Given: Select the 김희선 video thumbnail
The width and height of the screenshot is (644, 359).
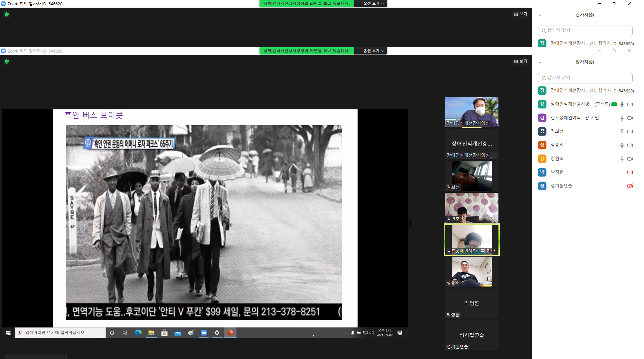Looking at the screenshot, I should 472,176.
